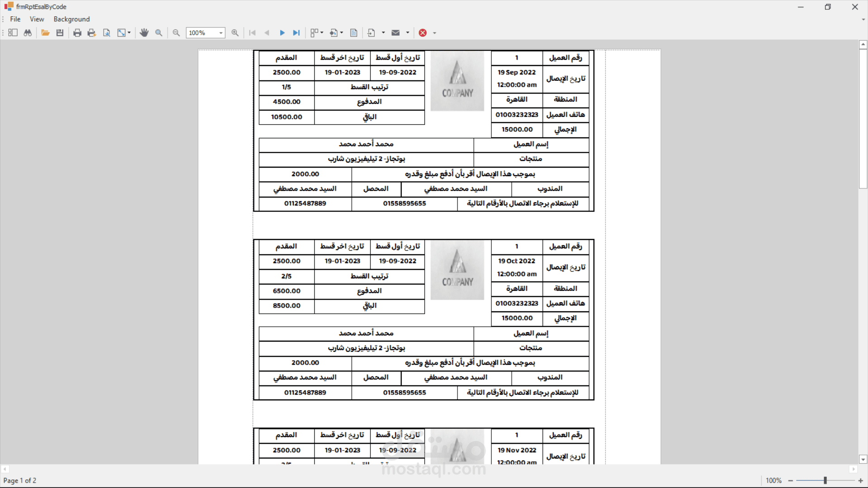Click the Save diskette icon
Image resolution: width=868 pixels, height=488 pixels.
pyautogui.click(x=60, y=33)
